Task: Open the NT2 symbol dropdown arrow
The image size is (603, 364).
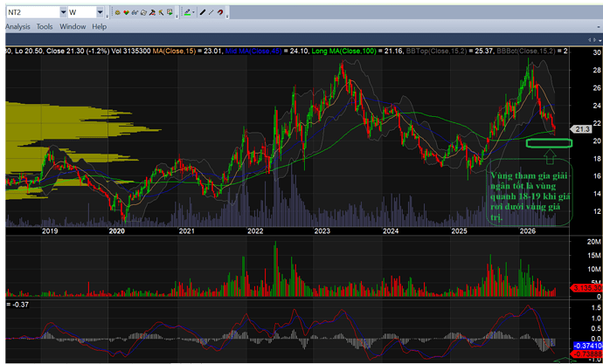Action: click(64, 12)
